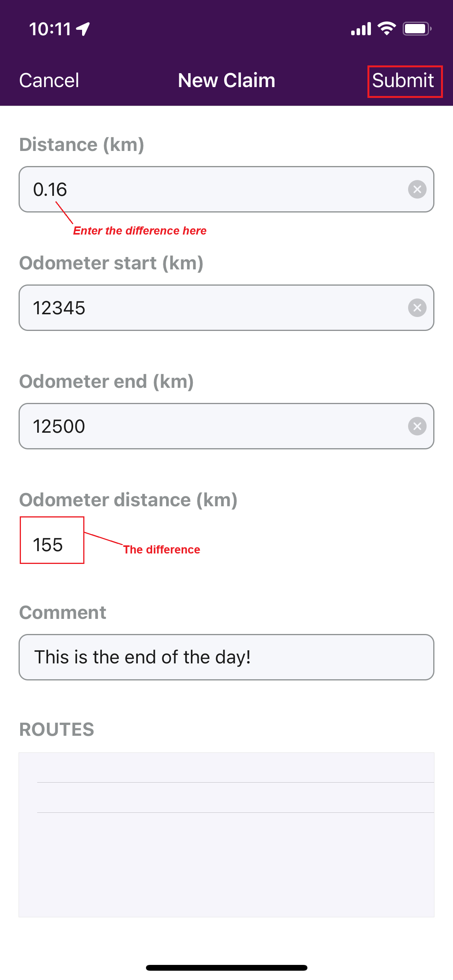Viewport: 453px width, 980px height.
Task: Tap the 10:11 clock in status bar
Action: tap(50, 29)
